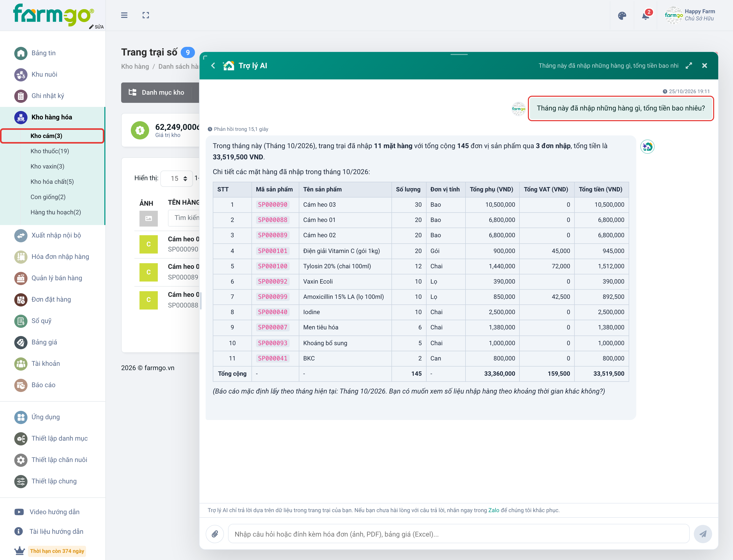This screenshot has width=733, height=560.
Task: Select Hàng thu hoạch(2) item
Action: [x=56, y=212]
